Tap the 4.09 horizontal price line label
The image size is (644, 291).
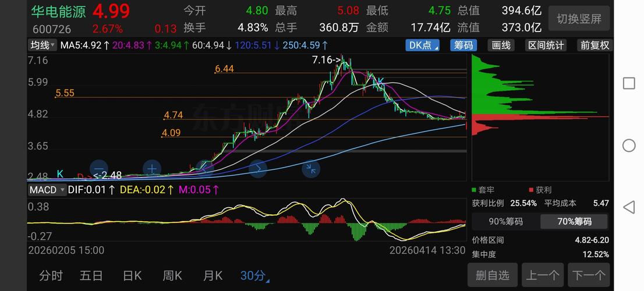[171, 133]
